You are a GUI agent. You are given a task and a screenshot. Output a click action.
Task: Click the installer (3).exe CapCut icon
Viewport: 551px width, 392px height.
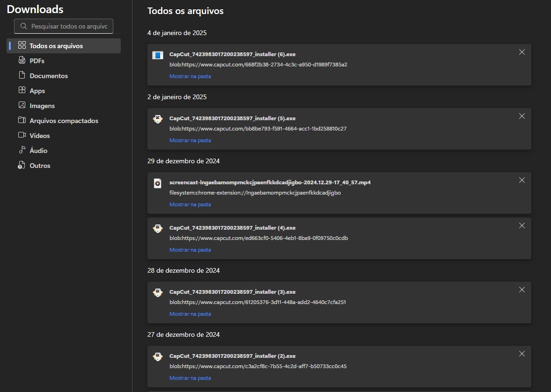coord(158,292)
